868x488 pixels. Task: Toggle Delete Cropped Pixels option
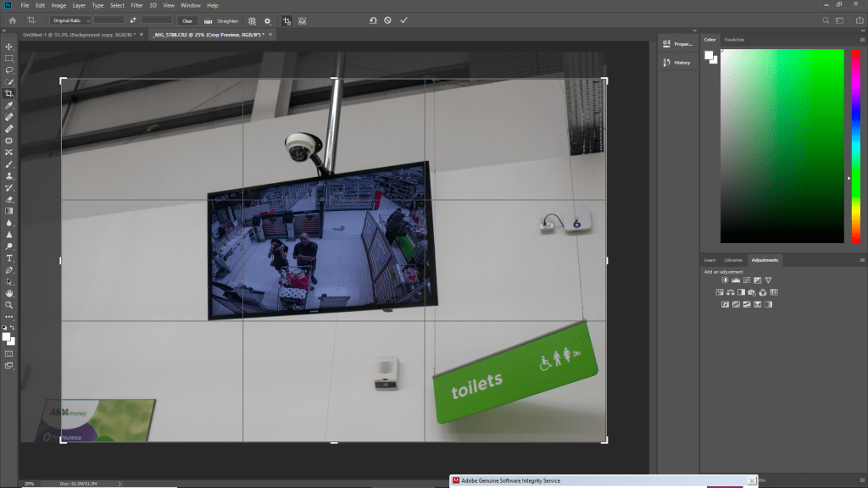[x=287, y=20]
